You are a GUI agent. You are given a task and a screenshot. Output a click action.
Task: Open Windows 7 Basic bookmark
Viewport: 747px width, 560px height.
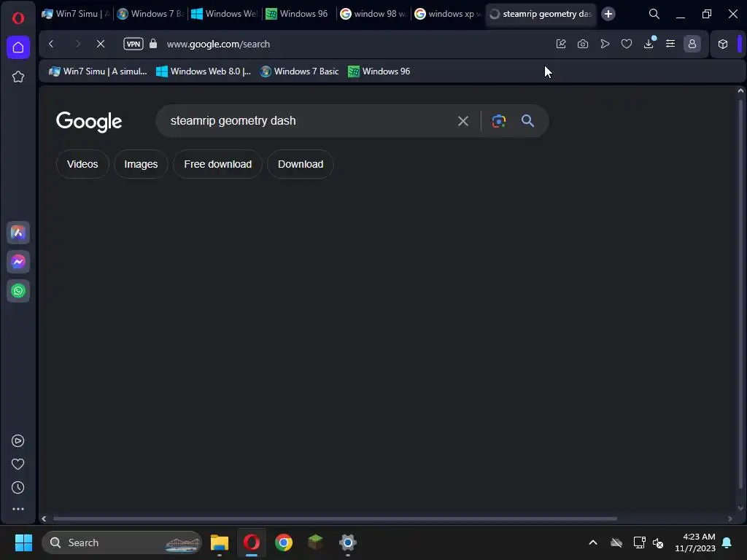299,71
